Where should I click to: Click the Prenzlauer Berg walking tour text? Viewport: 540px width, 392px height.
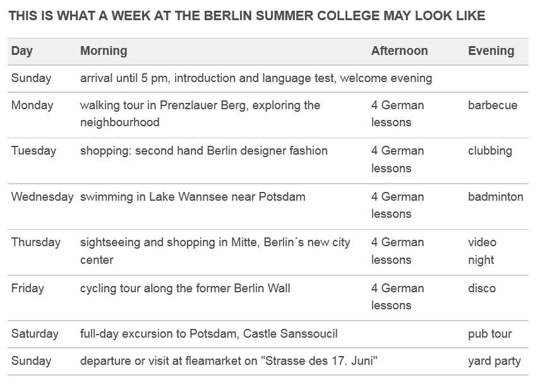(200, 114)
